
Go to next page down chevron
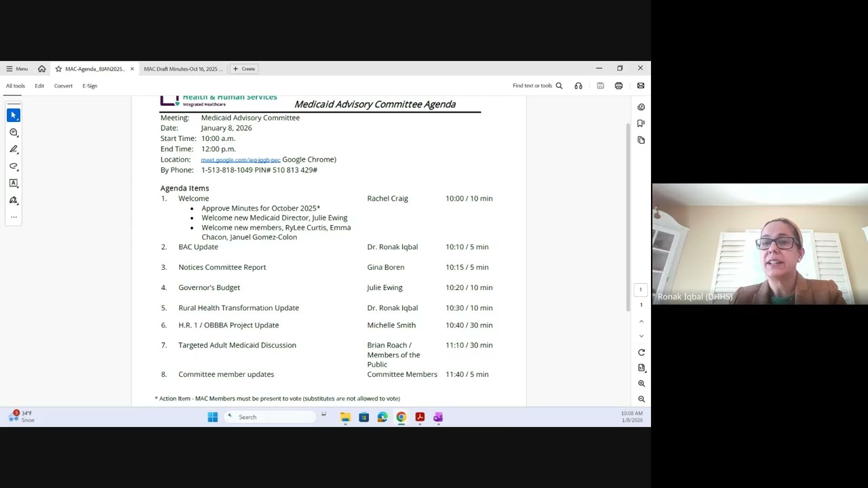(x=641, y=335)
